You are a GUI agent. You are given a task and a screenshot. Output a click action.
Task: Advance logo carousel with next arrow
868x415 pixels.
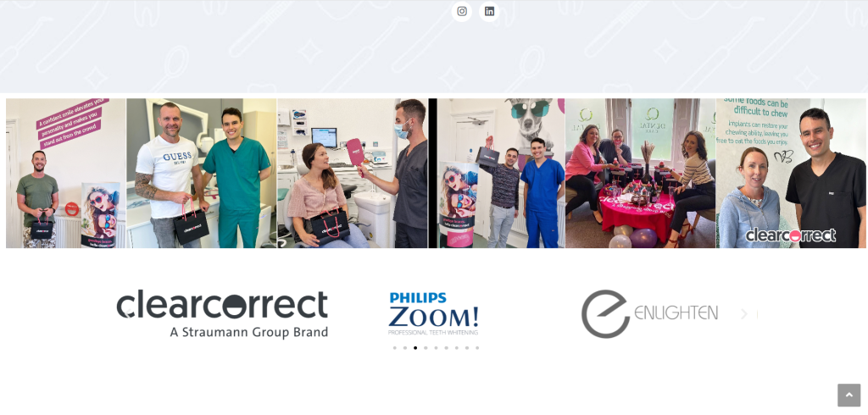pyautogui.click(x=743, y=314)
